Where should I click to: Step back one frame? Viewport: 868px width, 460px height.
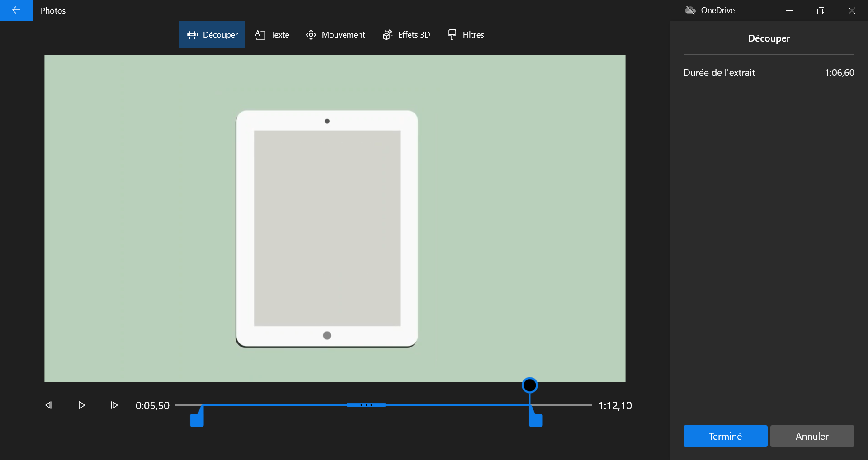[49, 405]
